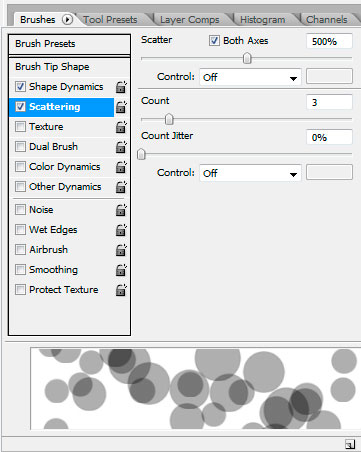Toggle lock icon next to Shape Dynamics
Screen dimensions: 361x452
121,87
